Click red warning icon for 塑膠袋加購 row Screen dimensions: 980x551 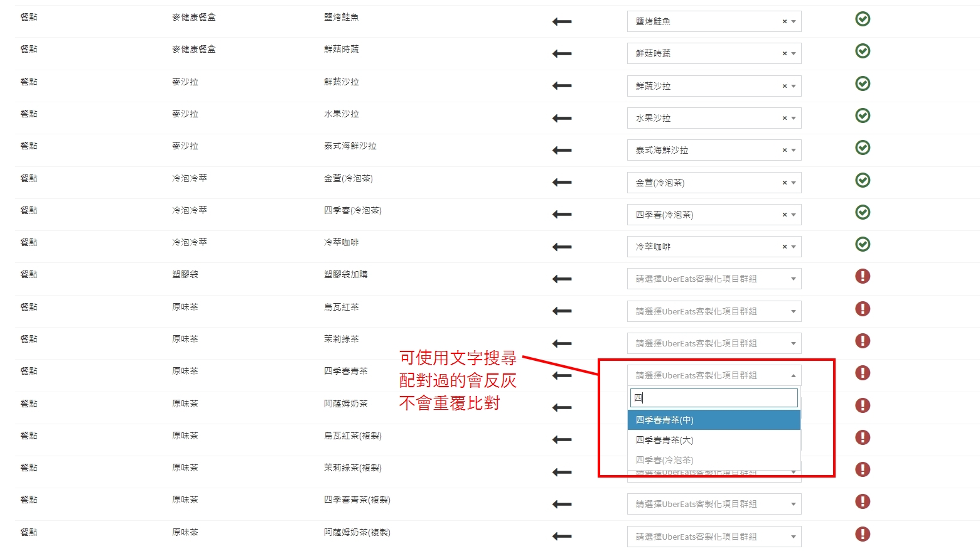coord(863,277)
